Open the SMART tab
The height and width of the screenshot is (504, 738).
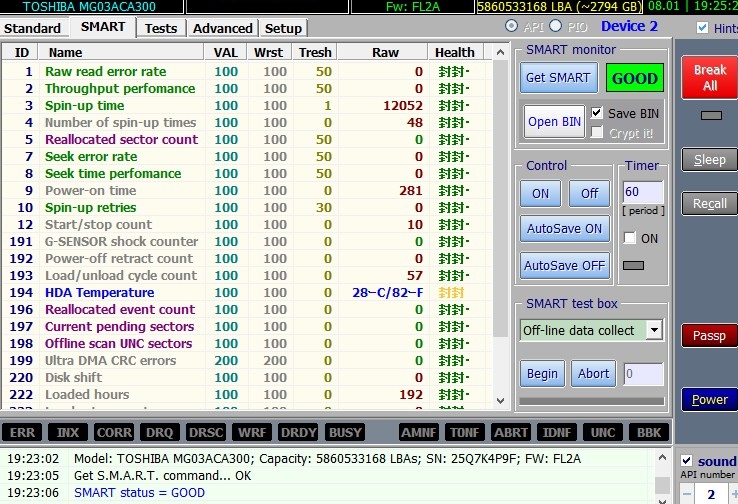(103, 27)
